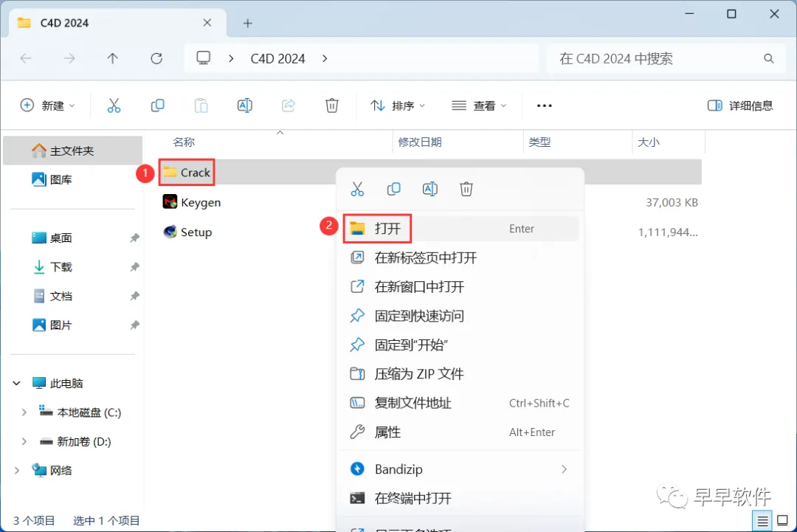Choose 属性 from the context menu
The height and width of the screenshot is (532, 797).
pyautogui.click(x=460, y=432)
